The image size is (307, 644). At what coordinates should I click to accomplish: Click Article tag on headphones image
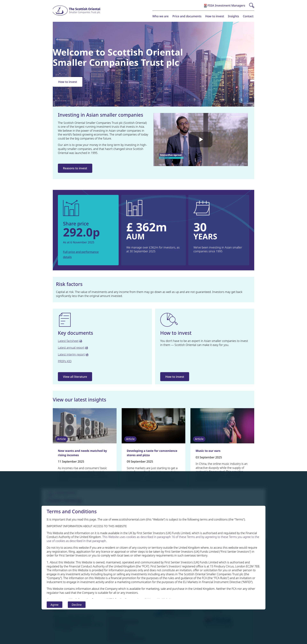[199, 439]
